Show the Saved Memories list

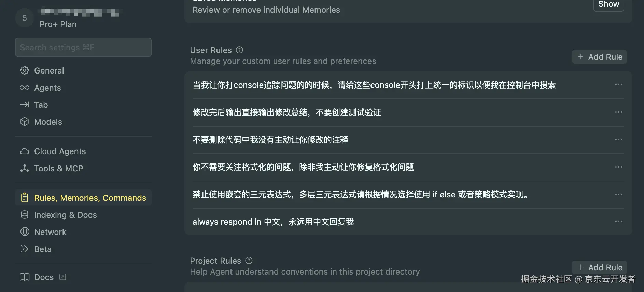(608, 4)
